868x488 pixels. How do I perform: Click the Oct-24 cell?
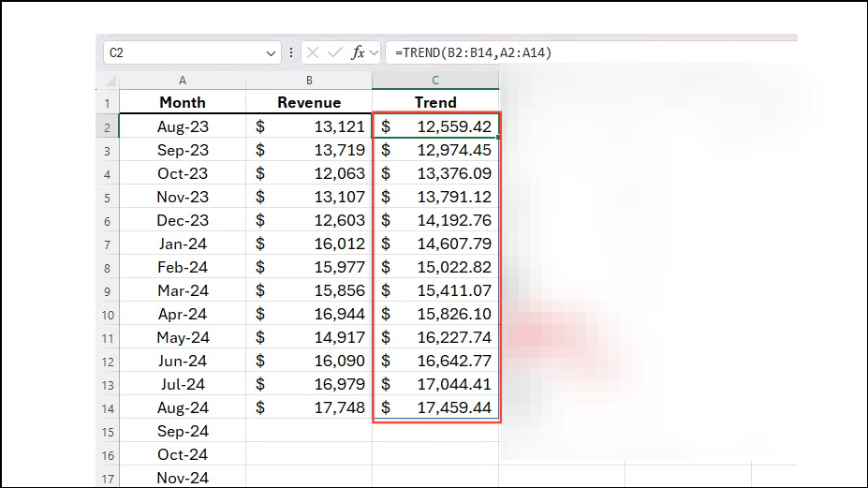coord(183,454)
